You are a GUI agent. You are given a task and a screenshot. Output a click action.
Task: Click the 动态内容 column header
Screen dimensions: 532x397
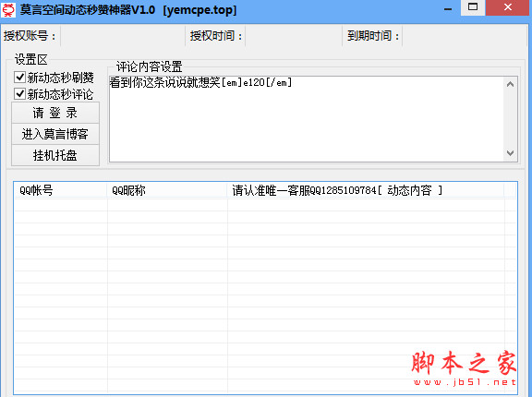366,190
